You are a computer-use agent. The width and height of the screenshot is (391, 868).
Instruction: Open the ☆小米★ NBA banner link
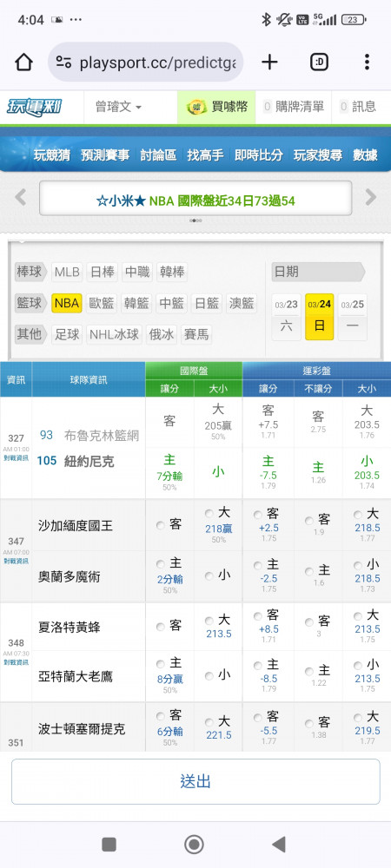coord(195,201)
